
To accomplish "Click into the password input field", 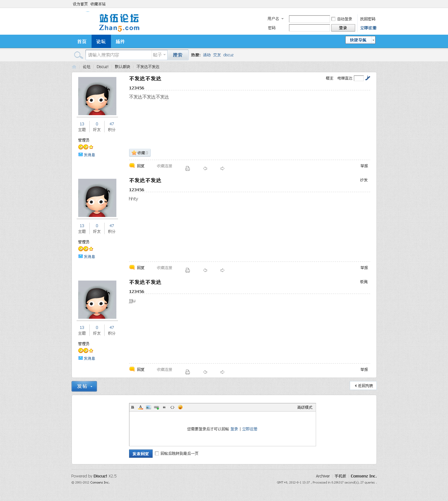I will (x=309, y=28).
